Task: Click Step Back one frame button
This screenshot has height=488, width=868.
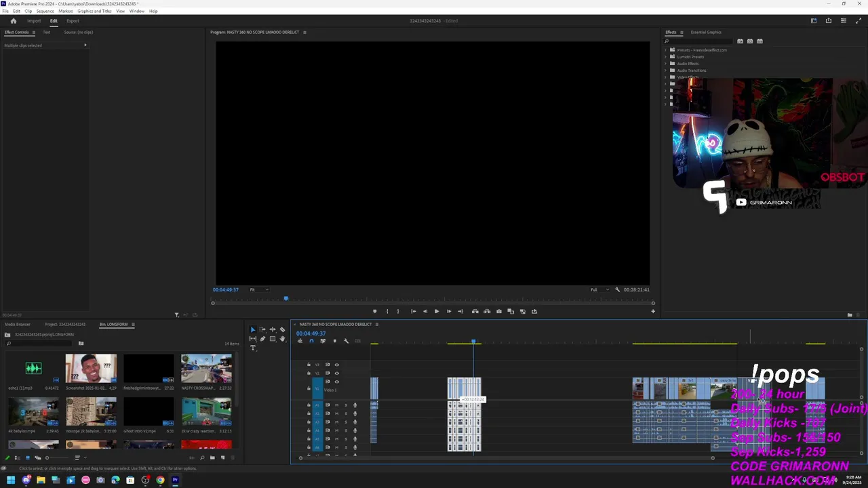Action: point(425,311)
